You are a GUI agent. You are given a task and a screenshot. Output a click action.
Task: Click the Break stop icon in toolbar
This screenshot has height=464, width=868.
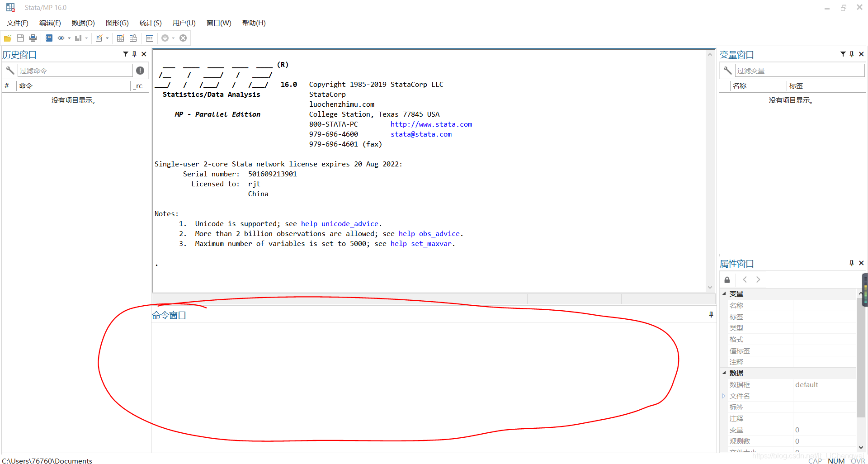tap(183, 38)
